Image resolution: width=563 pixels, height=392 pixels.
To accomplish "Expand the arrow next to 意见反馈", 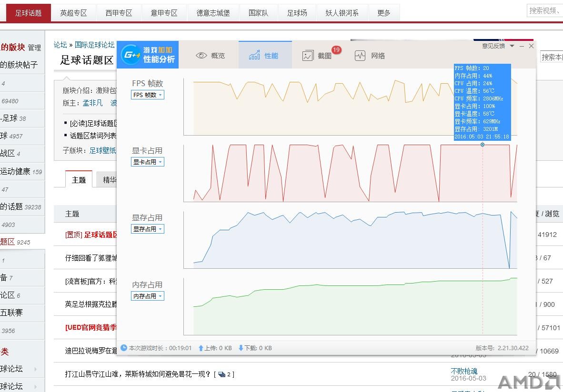I will pos(512,46).
